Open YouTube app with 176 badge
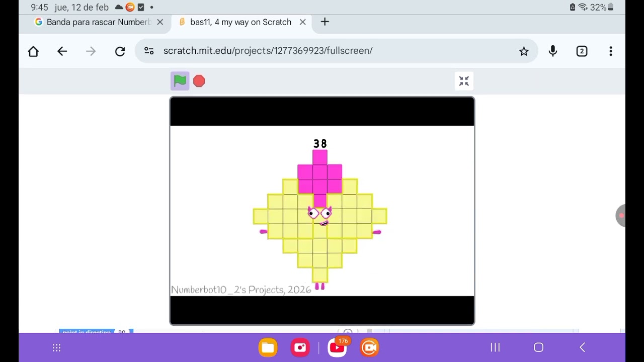The height and width of the screenshot is (362, 644). tap(337, 347)
